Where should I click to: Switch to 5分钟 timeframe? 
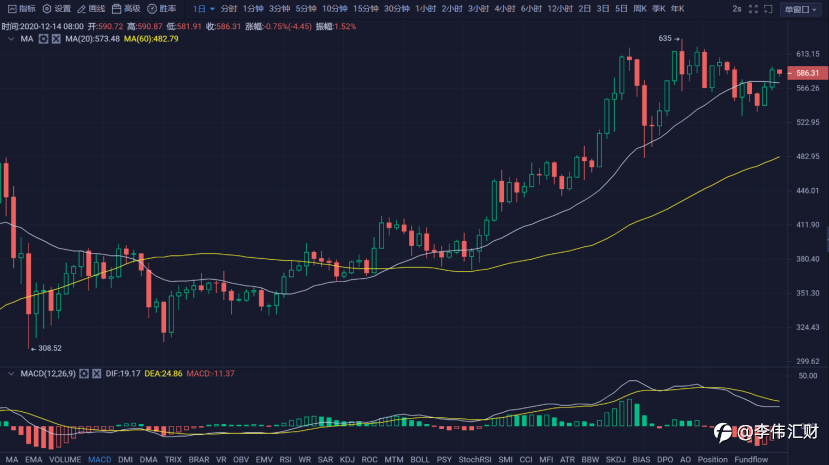tap(306, 9)
